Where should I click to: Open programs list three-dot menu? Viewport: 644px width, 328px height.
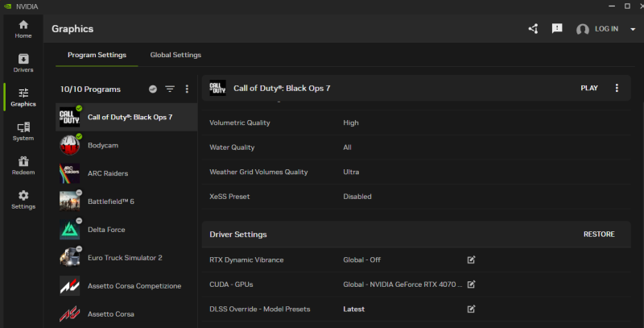point(187,89)
